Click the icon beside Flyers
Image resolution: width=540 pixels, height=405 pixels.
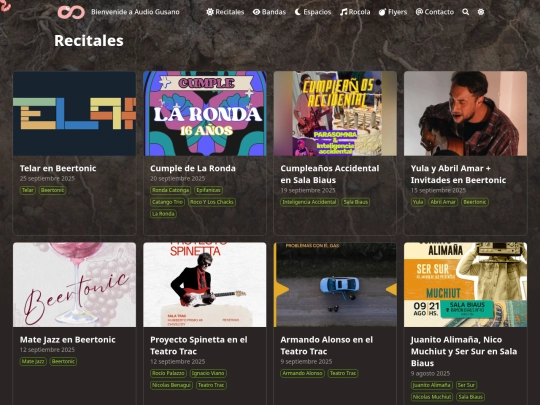382,12
